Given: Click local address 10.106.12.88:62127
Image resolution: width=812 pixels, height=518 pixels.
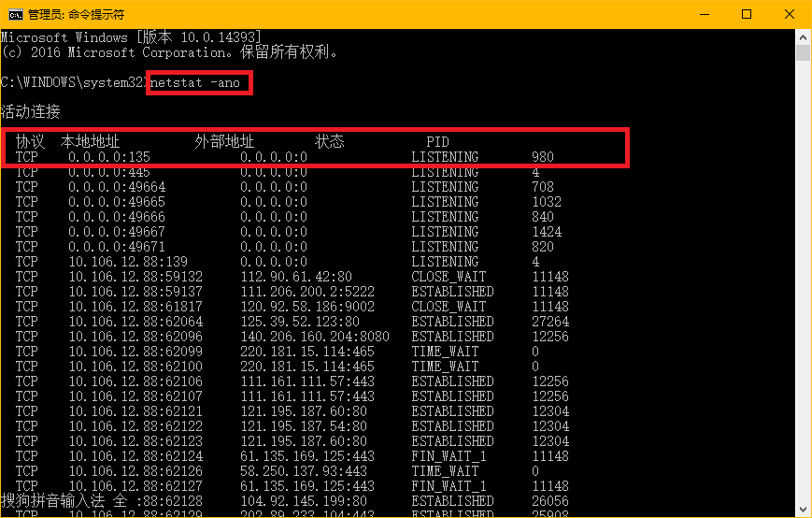Looking at the screenshot, I should [x=135, y=487].
